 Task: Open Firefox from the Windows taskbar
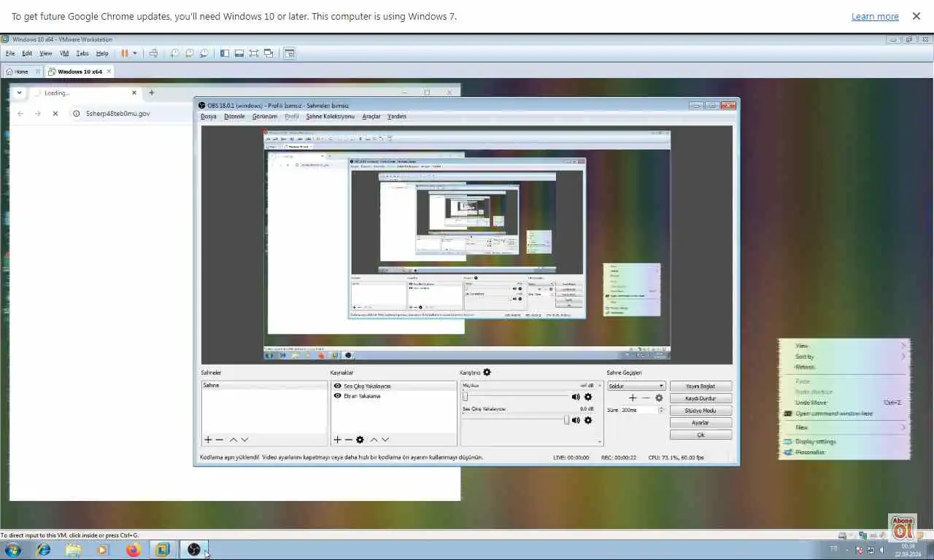133,550
